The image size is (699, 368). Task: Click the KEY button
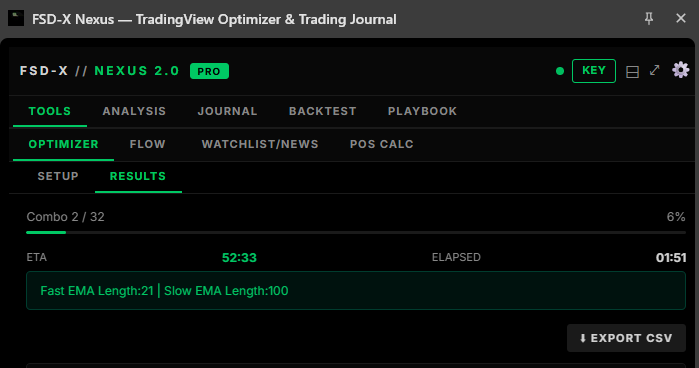tap(594, 70)
